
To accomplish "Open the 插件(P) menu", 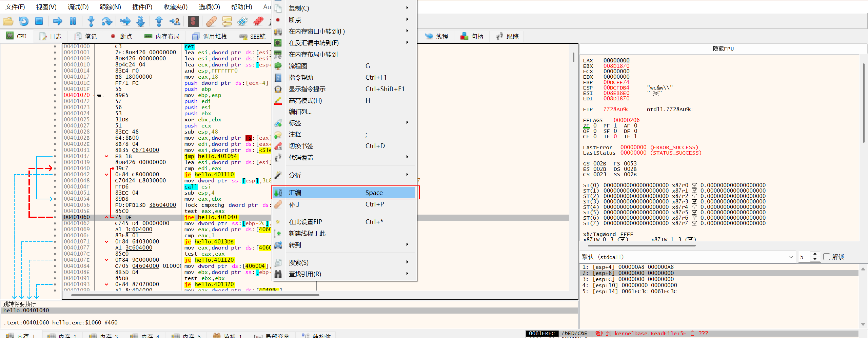I will click(142, 7).
